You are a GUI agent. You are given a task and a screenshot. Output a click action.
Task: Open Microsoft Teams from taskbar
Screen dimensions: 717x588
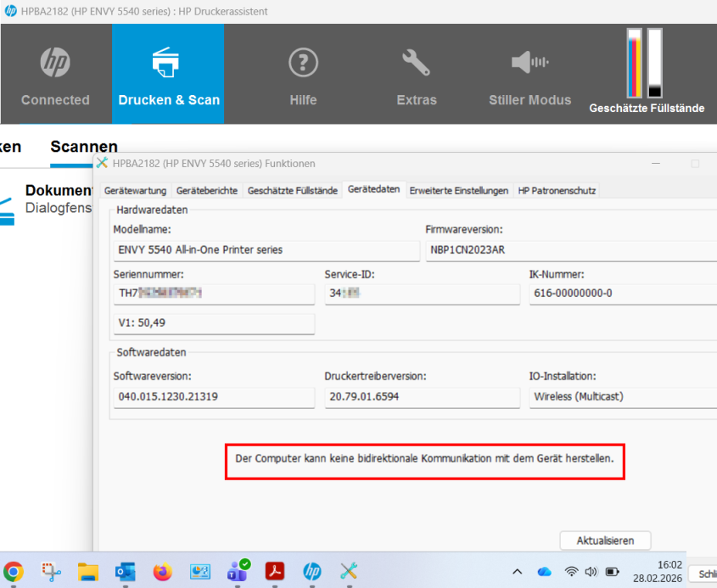[238, 571]
